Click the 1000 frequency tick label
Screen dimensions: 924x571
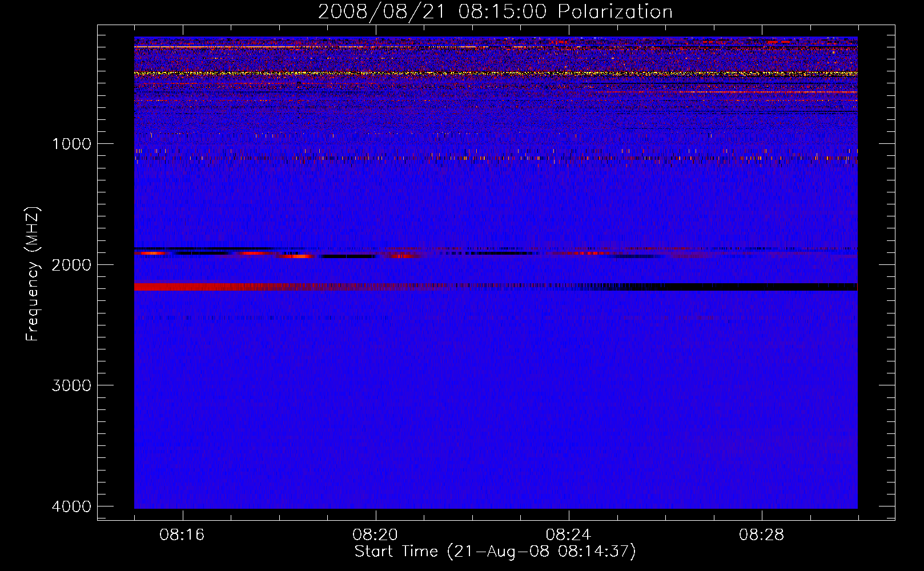click(x=71, y=143)
